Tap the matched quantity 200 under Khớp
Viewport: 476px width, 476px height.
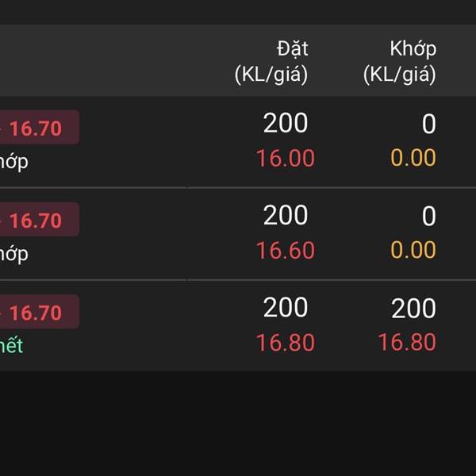coord(413,309)
